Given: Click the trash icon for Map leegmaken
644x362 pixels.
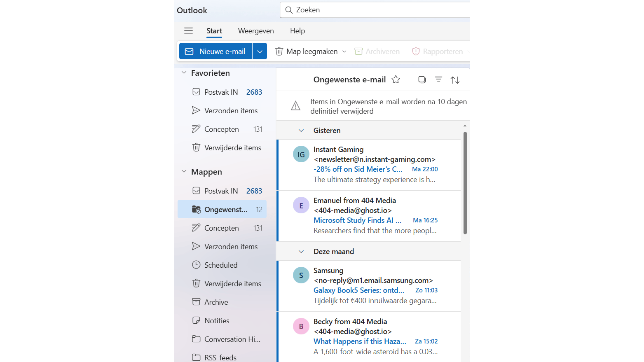Looking at the screenshot, I should coord(279,51).
